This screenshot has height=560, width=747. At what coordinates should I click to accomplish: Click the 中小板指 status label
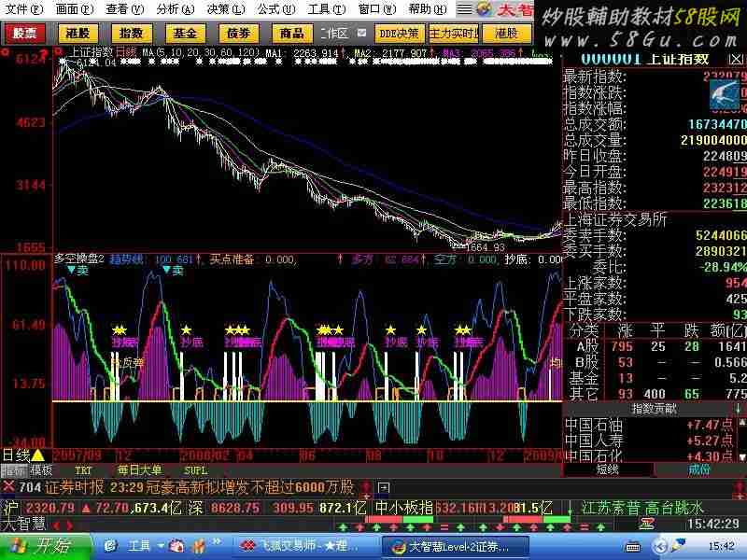(x=404, y=508)
